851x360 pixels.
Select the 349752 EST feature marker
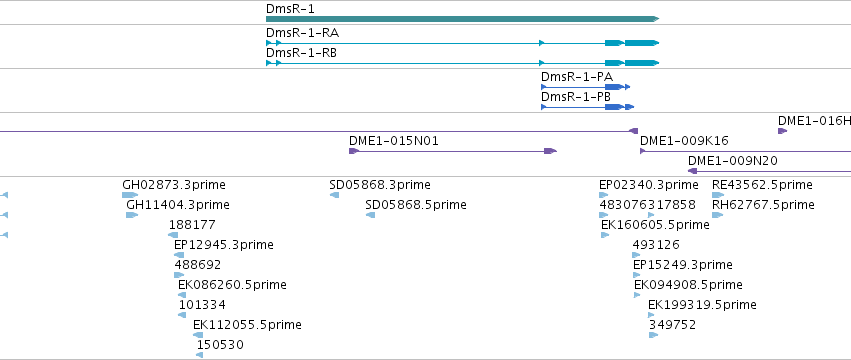(x=653, y=335)
